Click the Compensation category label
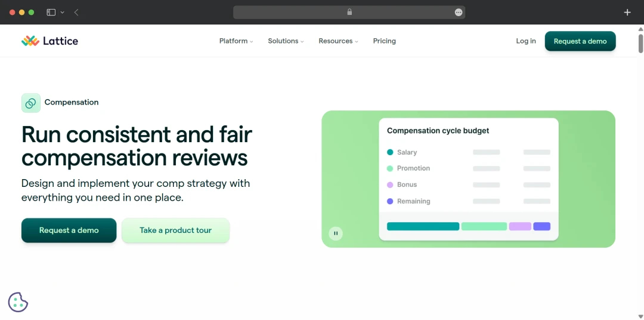This screenshot has height=320, width=644. click(x=72, y=103)
